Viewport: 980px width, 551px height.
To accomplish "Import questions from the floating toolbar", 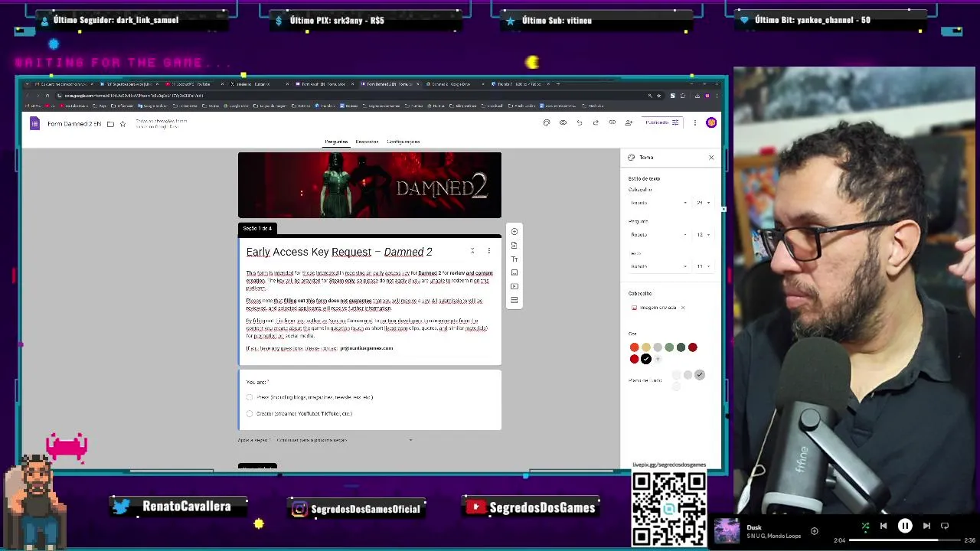I will [x=514, y=245].
